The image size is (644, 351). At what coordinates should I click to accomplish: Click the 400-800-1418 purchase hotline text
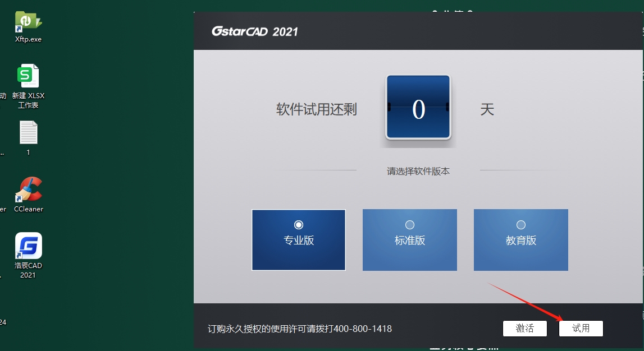[363, 329]
